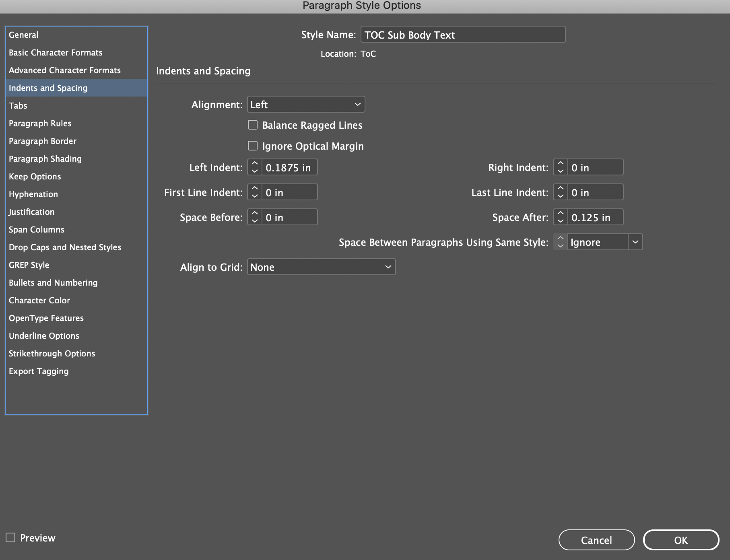Screen dimensions: 730x560
Task: Increase Last Line Indent with the stepper
Action: (x=560, y=189)
